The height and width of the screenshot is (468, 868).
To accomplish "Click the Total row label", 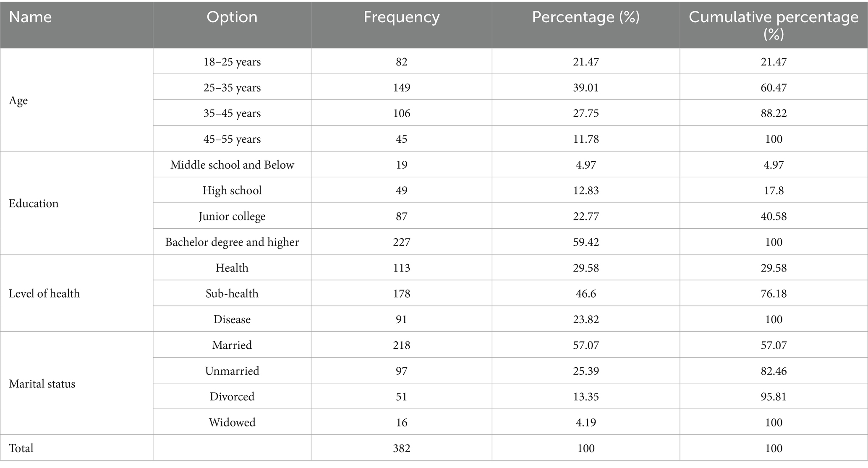I will pos(21,448).
